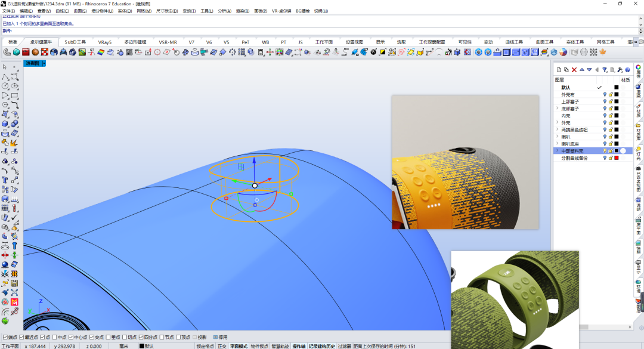Toggle the 端点 object snap checkbox

click(x=5, y=337)
